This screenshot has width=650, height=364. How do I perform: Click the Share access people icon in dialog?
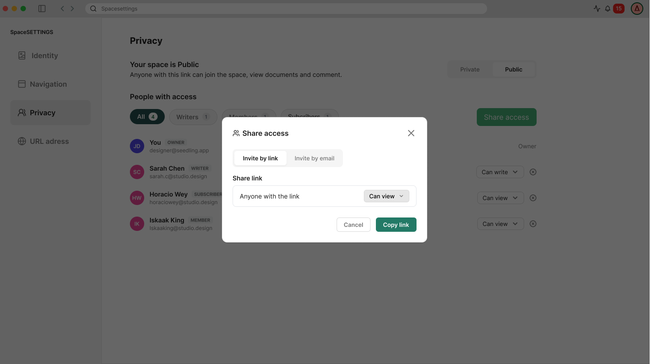pos(236,133)
